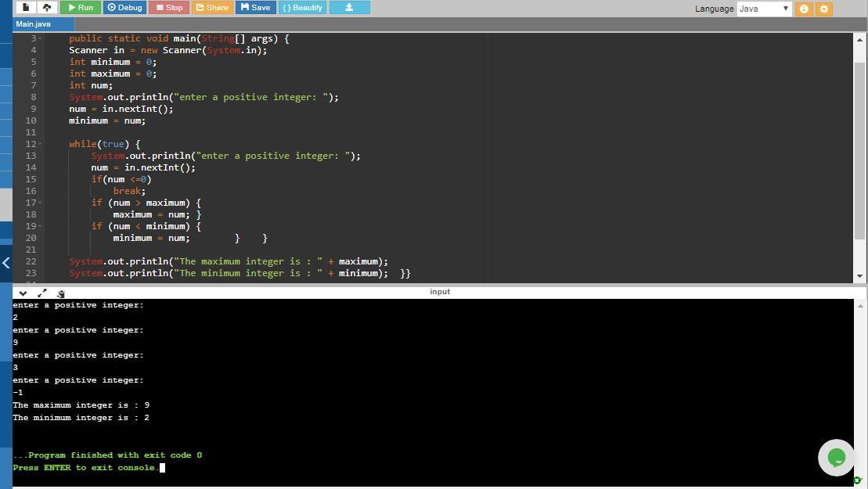
Task: Expand the console to fullscreen
Action: click(x=41, y=293)
